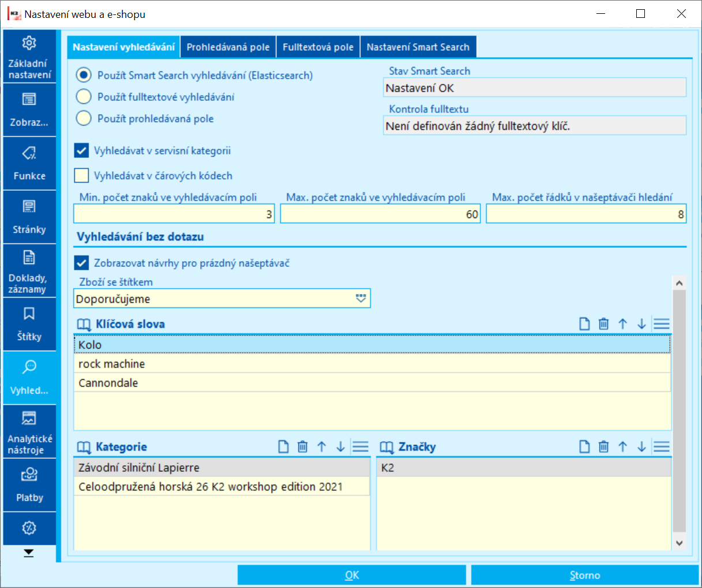Move Kategorie entry down
This screenshot has width=702, height=588.
point(340,447)
